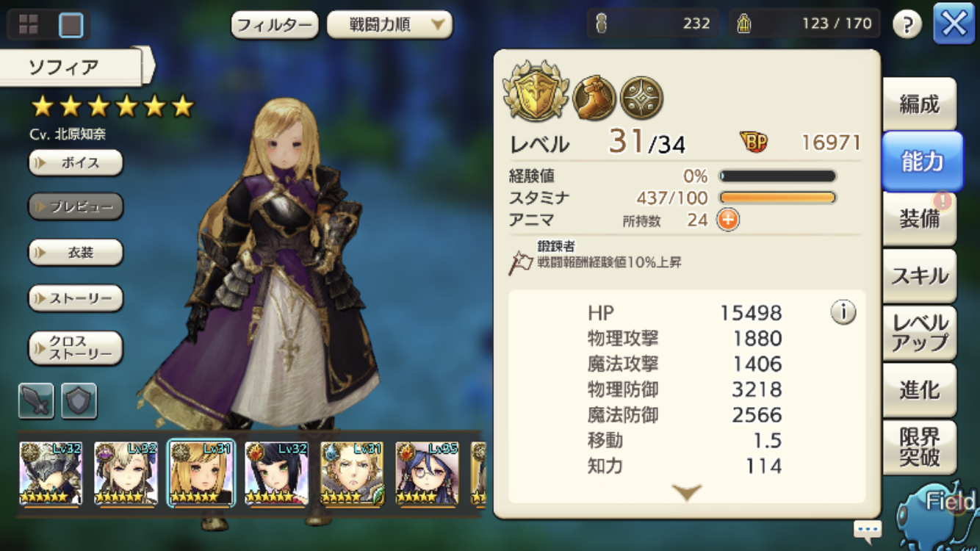
Task: Open the chat speech bubble icon
Action: click(868, 530)
